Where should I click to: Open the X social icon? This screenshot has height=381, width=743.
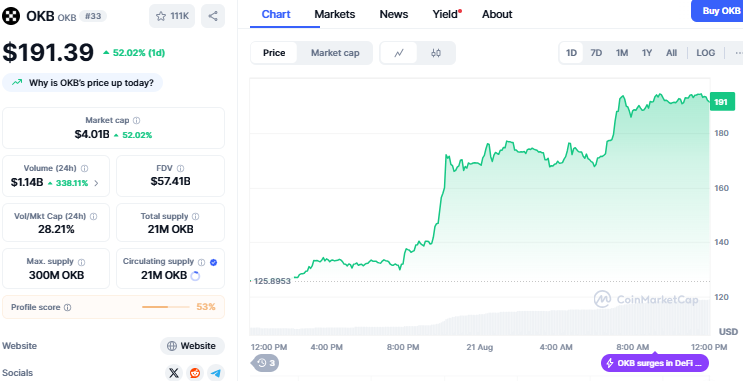(174, 373)
